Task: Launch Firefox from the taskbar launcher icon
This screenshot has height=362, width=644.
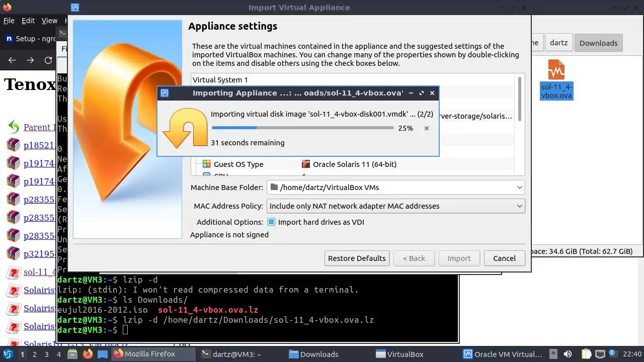Action: pyautogui.click(x=88, y=354)
